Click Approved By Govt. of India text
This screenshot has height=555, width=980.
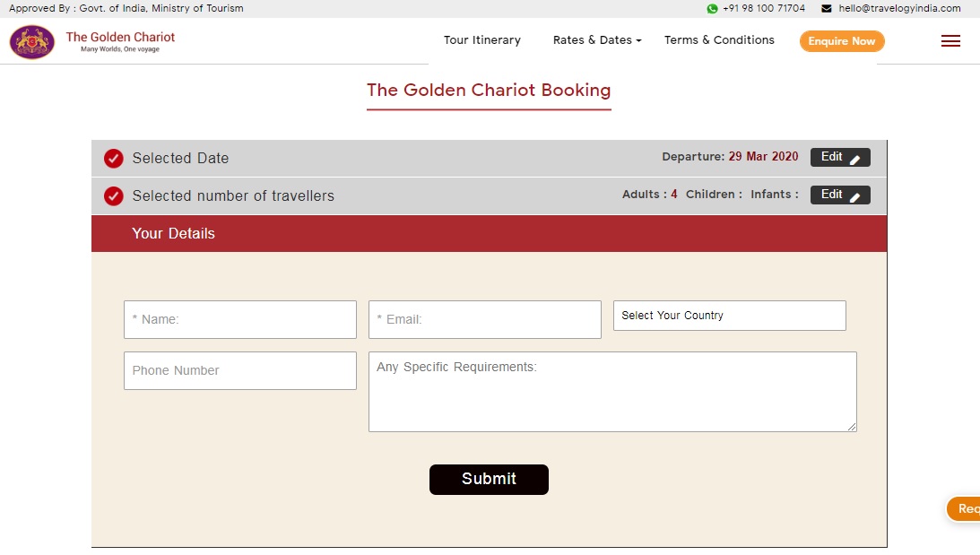coord(126,8)
